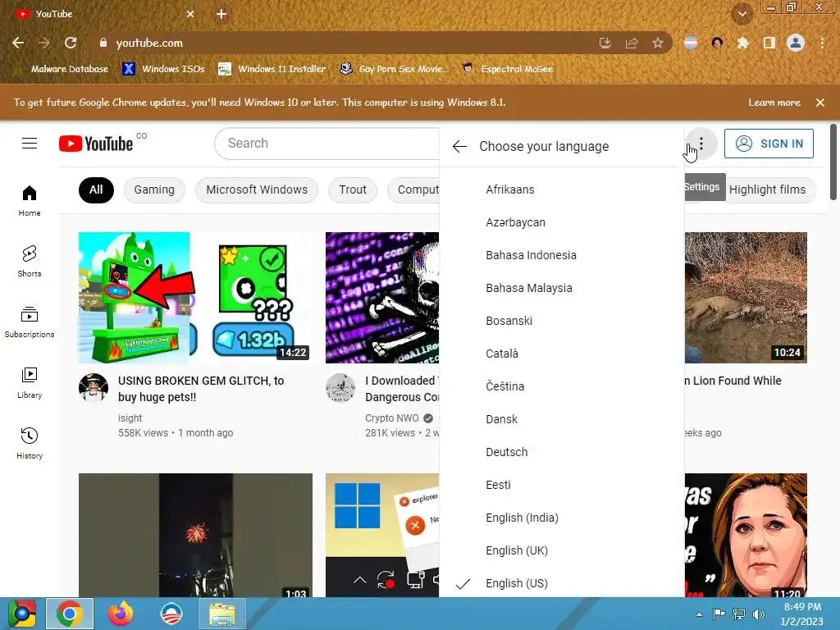Viewport: 840px width, 630px height.
Task: Open Malware Database bookmark
Action: [62, 69]
